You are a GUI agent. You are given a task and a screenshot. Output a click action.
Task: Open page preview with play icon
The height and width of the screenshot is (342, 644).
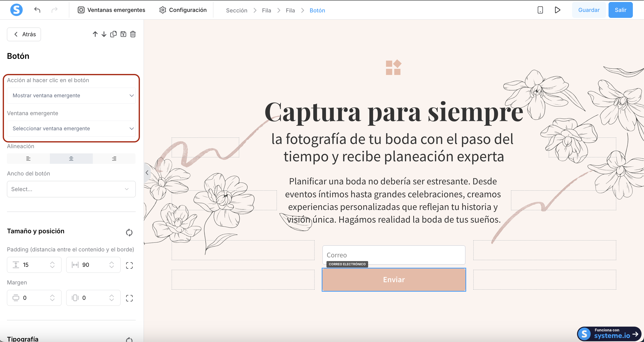557,10
